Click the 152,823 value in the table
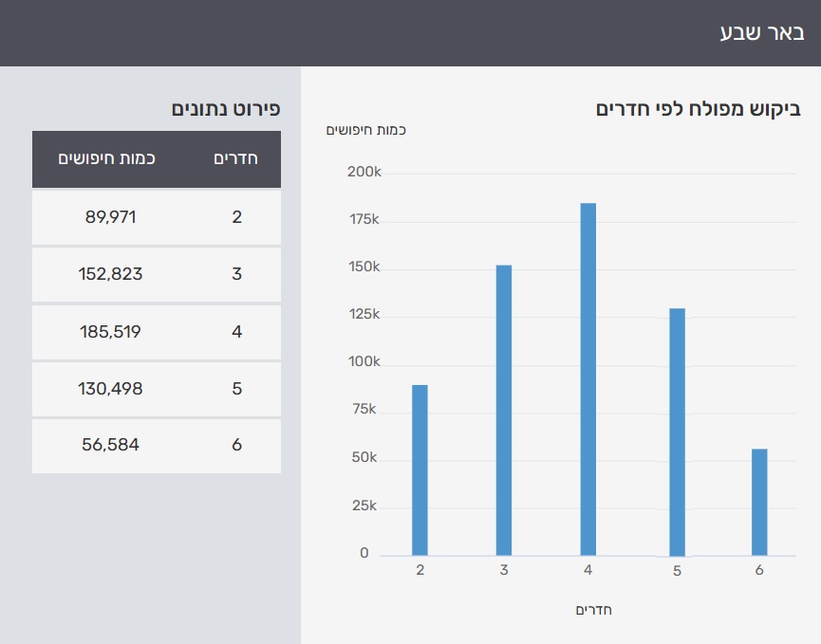Screen dimensions: 821x644 (x=111, y=274)
